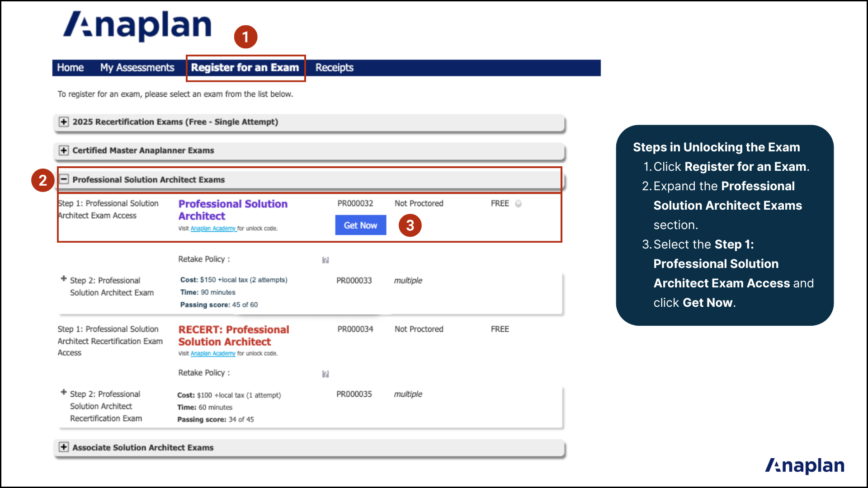Screen dimensions: 868x488
Task: Click 'Step 1: Professional Solution Architect Recertification Exam Access' label
Action: tap(110, 341)
